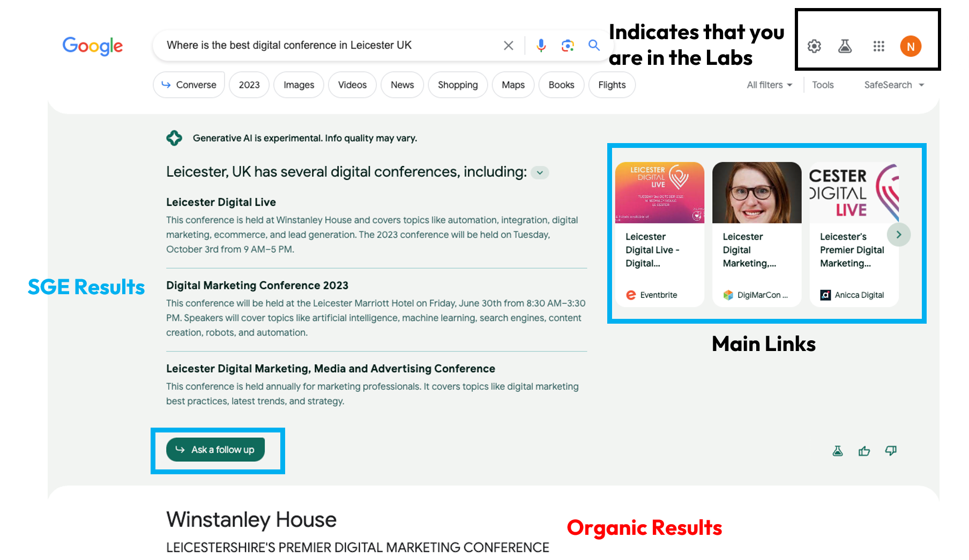Give thumbs down to the AI answer
This screenshot has width=969, height=560.
[x=891, y=451]
